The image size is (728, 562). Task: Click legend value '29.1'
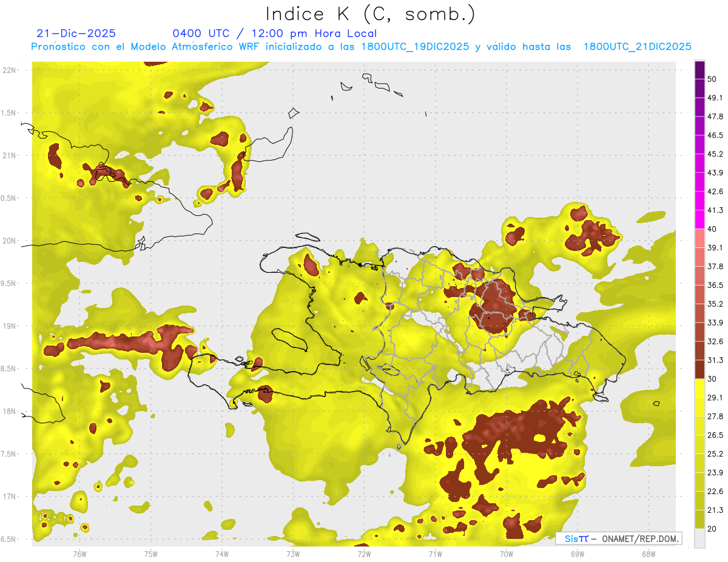pyautogui.click(x=715, y=398)
